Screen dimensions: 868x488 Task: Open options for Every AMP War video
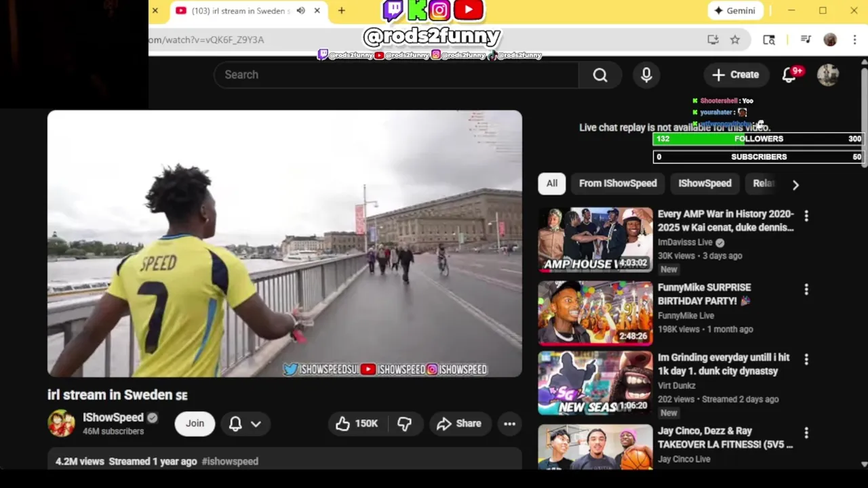806,216
